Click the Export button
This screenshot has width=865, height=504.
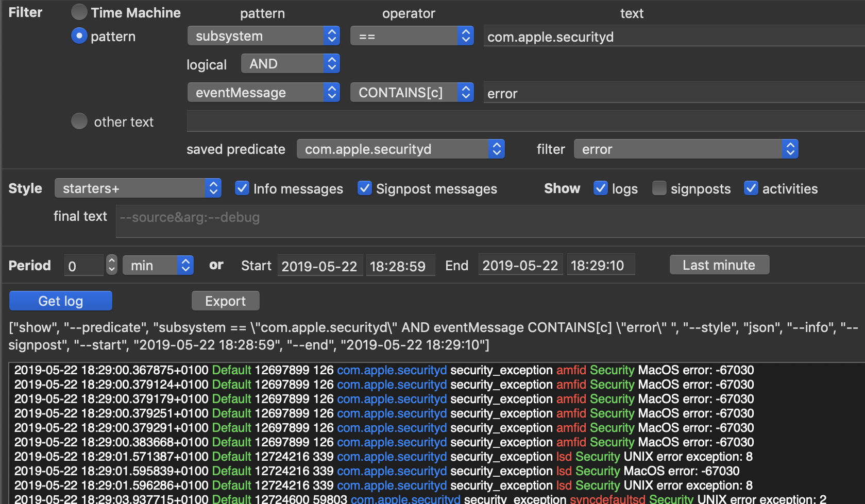[225, 301]
